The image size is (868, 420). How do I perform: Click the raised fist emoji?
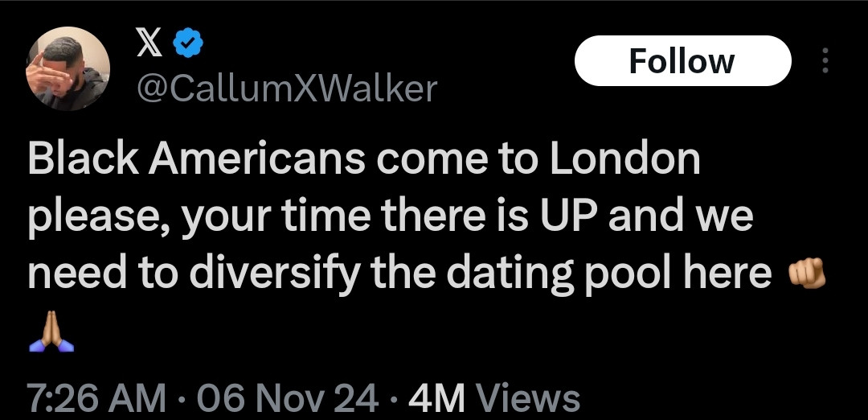pyautogui.click(x=806, y=276)
